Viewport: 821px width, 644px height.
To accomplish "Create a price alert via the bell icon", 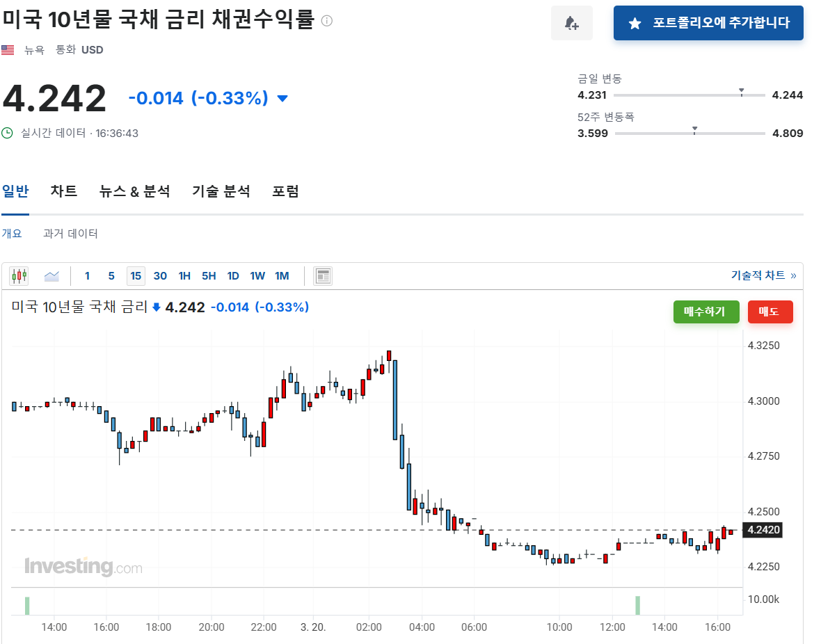I will 571,23.
